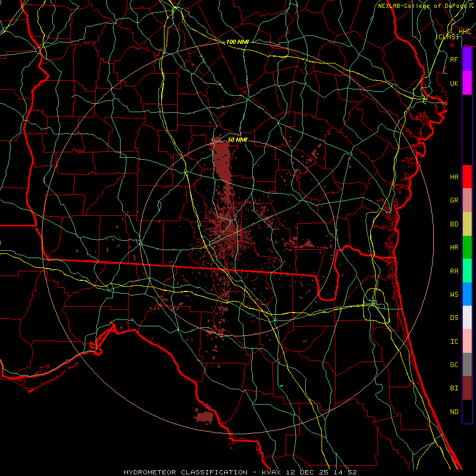This screenshot has width=476, height=476.
Task: Click the KVAX radar site identifier
Action: pyautogui.click(x=271, y=472)
